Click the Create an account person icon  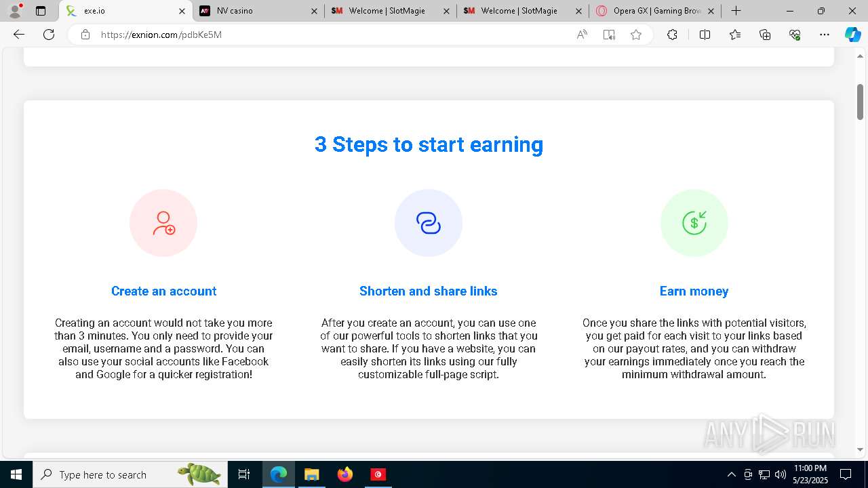163,223
